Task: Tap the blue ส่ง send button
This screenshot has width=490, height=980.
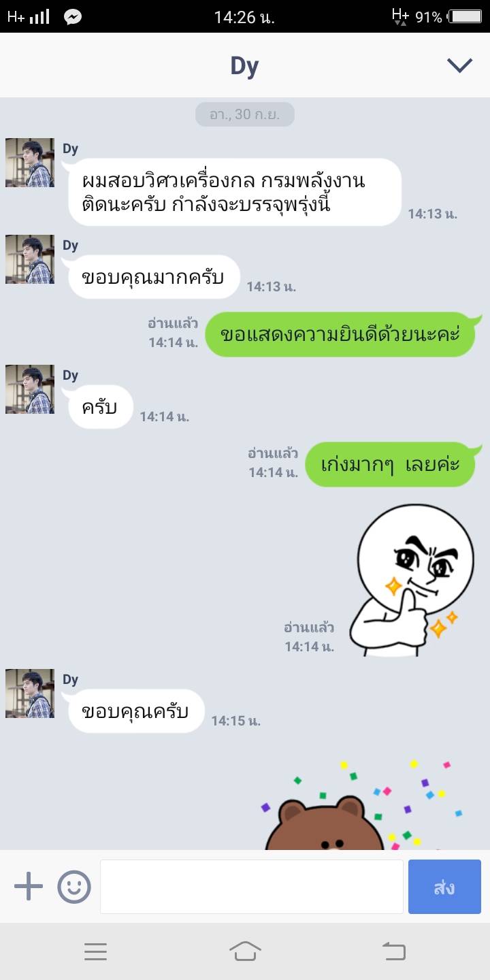Action: (x=444, y=887)
